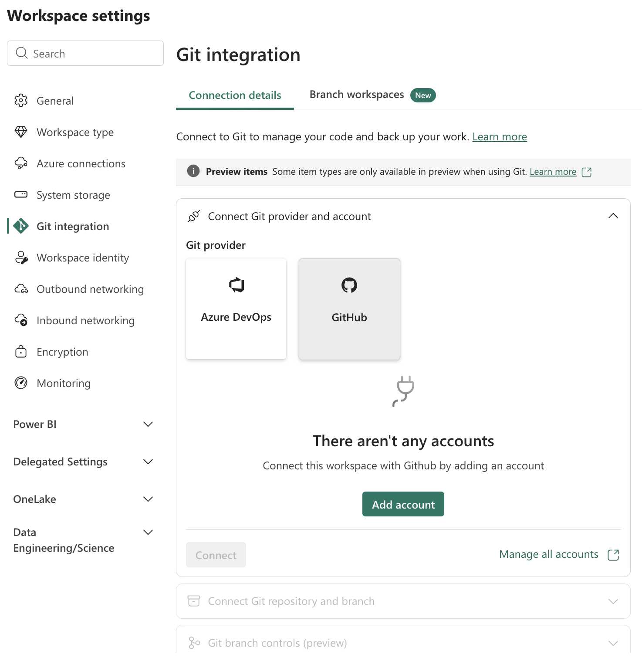The width and height of the screenshot is (642, 672).
Task: Click the Inbound networking cloud icon
Action: click(x=21, y=320)
